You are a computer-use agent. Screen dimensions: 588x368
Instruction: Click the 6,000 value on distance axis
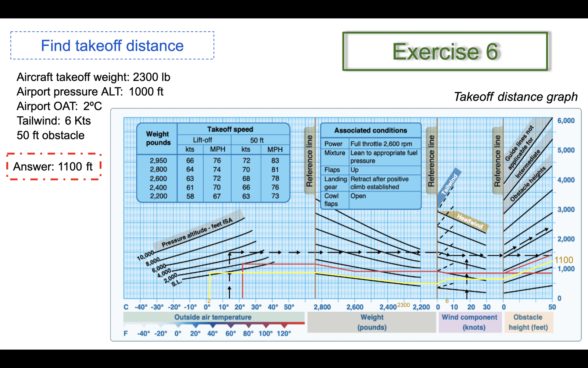(566, 121)
